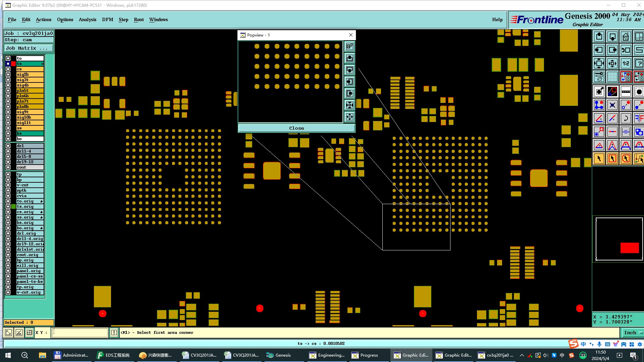
Task: Open the Inch units dropdown
Action: tap(632, 333)
